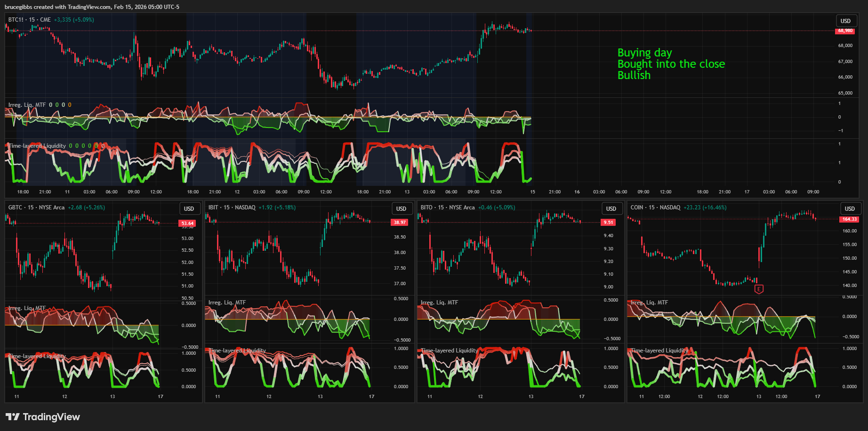Screen dimensions: 868x431
Task: Click the 9.51 price tag on BITO chart
Action: (608, 222)
